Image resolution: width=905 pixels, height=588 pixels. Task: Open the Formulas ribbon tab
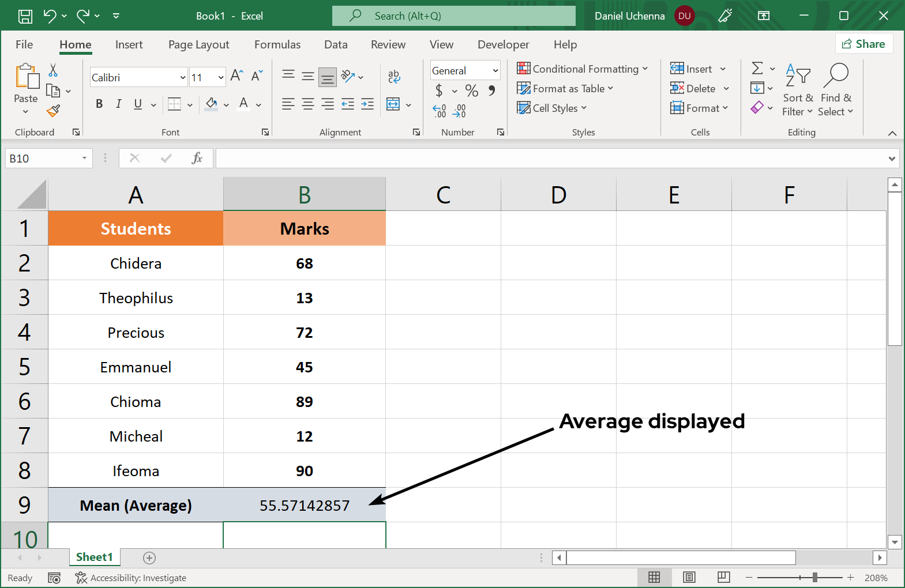point(277,44)
